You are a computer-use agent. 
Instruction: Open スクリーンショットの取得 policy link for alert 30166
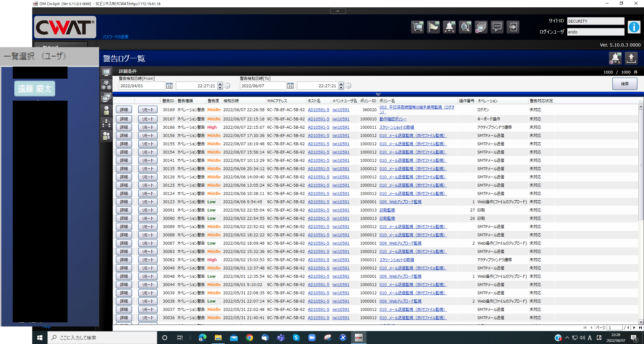point(397,127)
